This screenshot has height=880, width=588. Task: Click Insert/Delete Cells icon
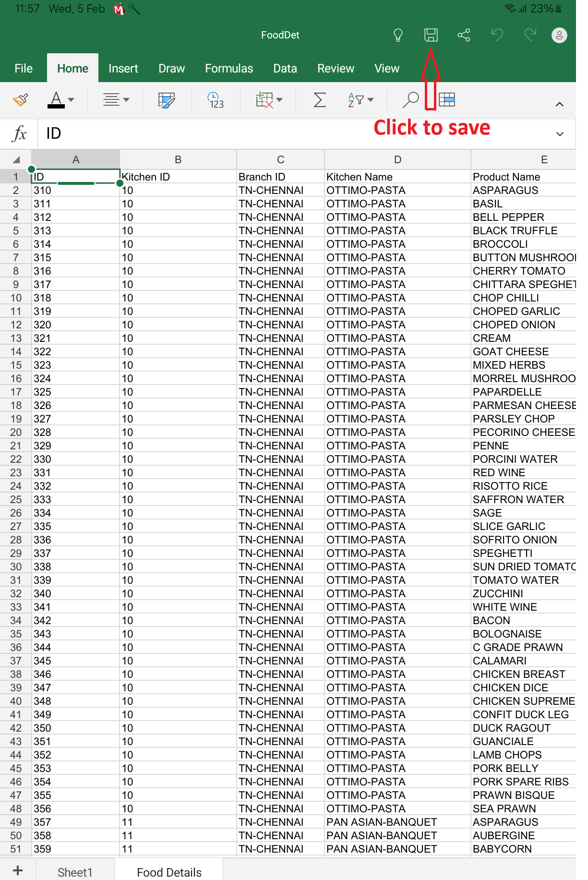tap(264, 100)
